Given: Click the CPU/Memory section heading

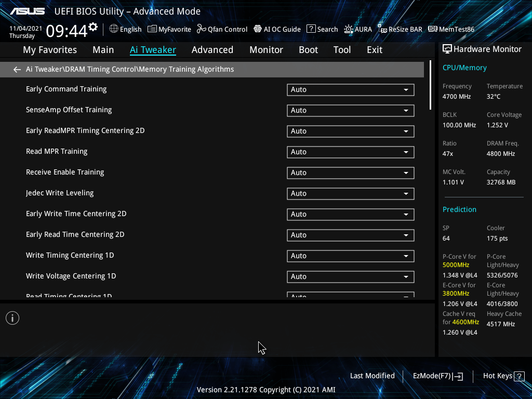Looking at the screenshot, I should [464, 68].
